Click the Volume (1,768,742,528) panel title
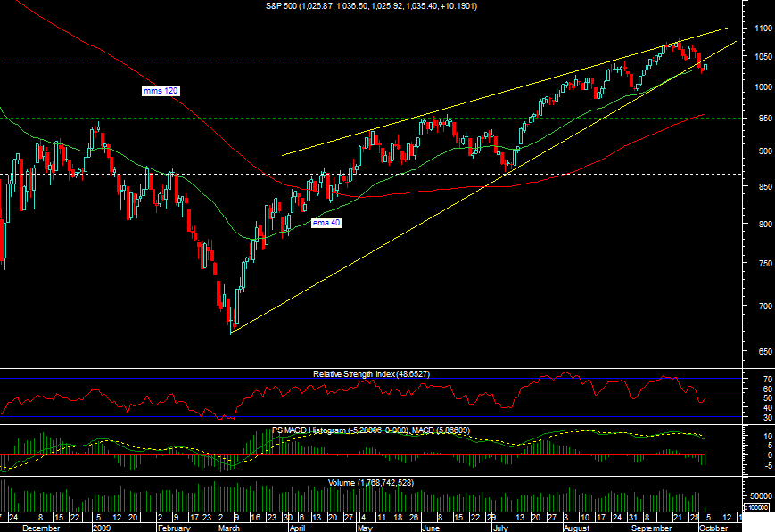Viewport: 775px width, 532px height. (371, 483)
